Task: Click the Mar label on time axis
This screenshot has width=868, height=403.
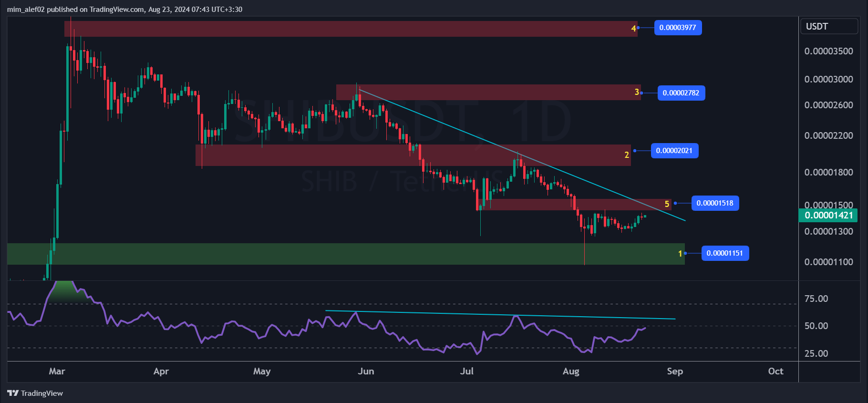Action: point(57,371)
